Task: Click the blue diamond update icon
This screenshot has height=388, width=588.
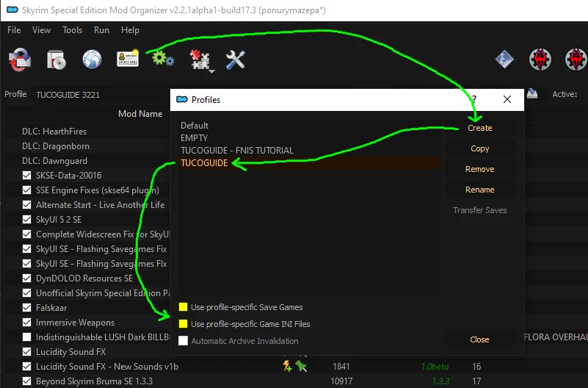Action: 504,60
